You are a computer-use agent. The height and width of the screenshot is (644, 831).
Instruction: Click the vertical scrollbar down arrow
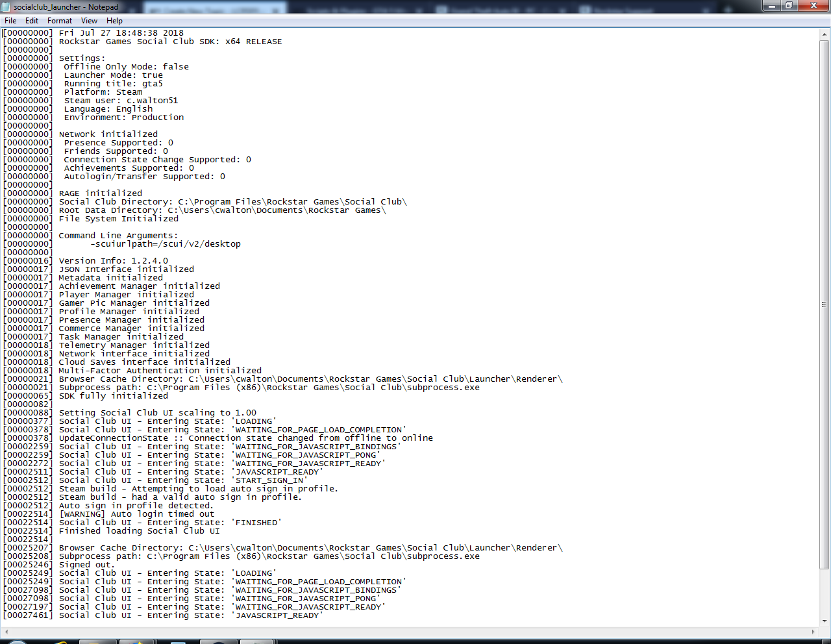coord(825,621)
